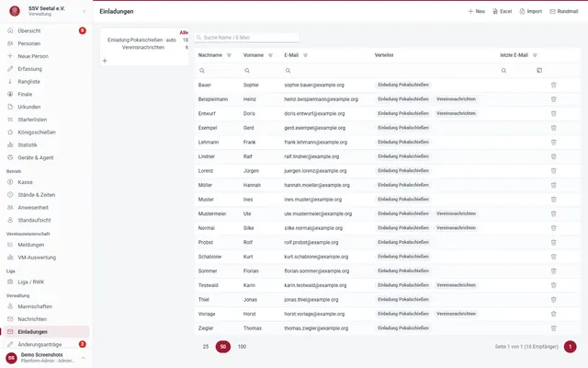Open the Vorname column filter
The height and width of the screenshot is (368, 588).
(x=270, y=55)
